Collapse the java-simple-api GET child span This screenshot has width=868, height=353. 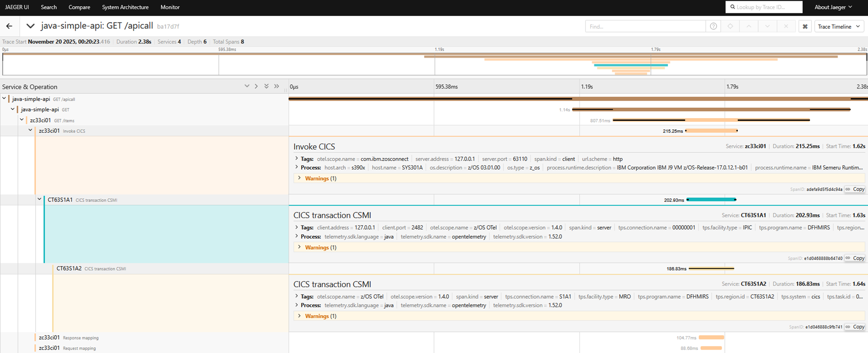[x=13, y=109]
